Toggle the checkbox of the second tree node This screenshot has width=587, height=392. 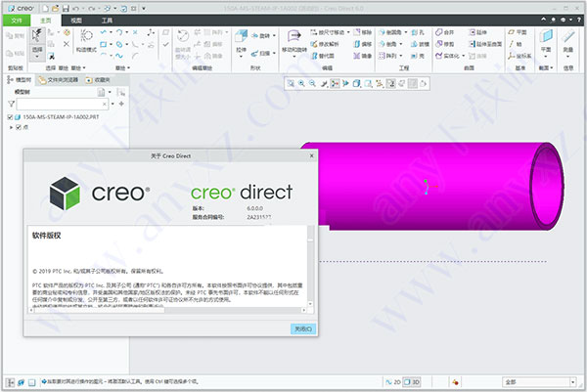(19, 127)
